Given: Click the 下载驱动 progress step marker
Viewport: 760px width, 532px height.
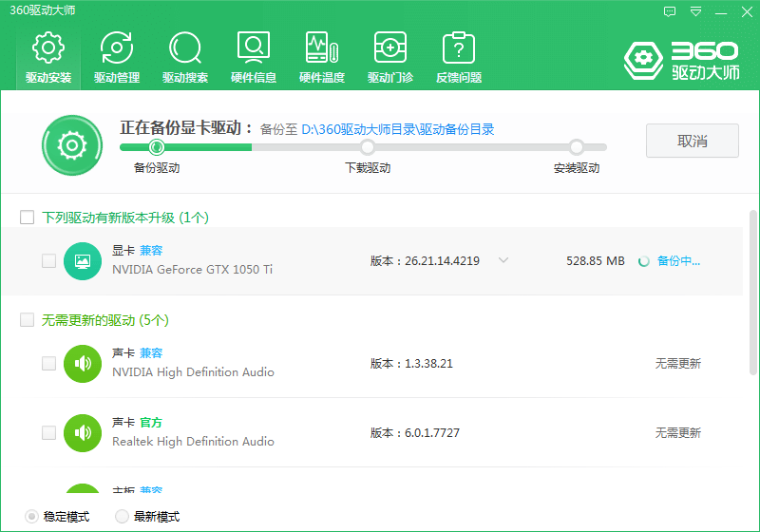Looking at the screenshot, I should coord(368,147).
